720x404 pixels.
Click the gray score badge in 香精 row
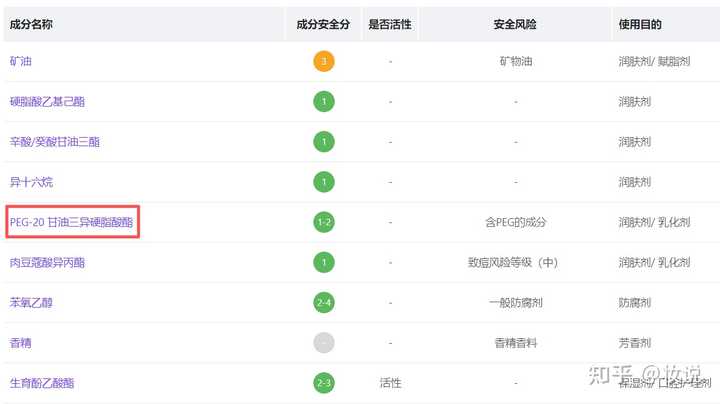pyautogui.click(x=323, y=343)
